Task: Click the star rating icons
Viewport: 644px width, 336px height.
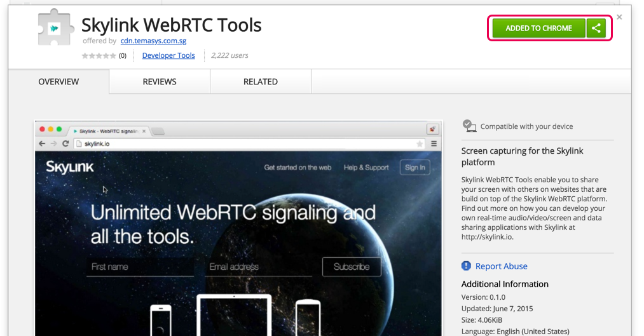Action: pyautogui.click(x=99, y=56)
